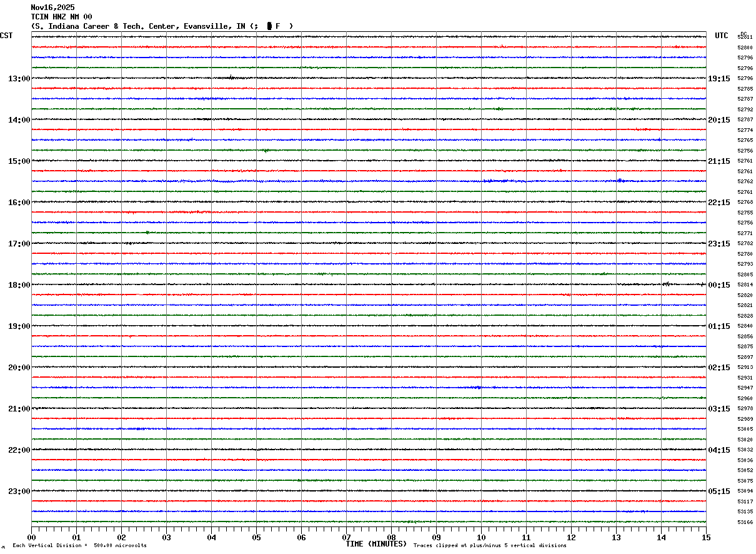Click the DC value "52785"
The image size is (756, 554).
tap(745, 89)
